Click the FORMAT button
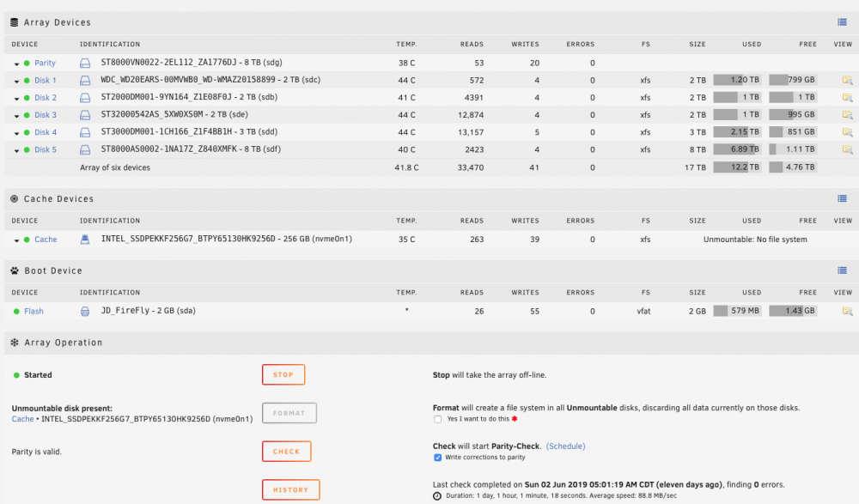This screenshot has height=504, width=859. 289,413
